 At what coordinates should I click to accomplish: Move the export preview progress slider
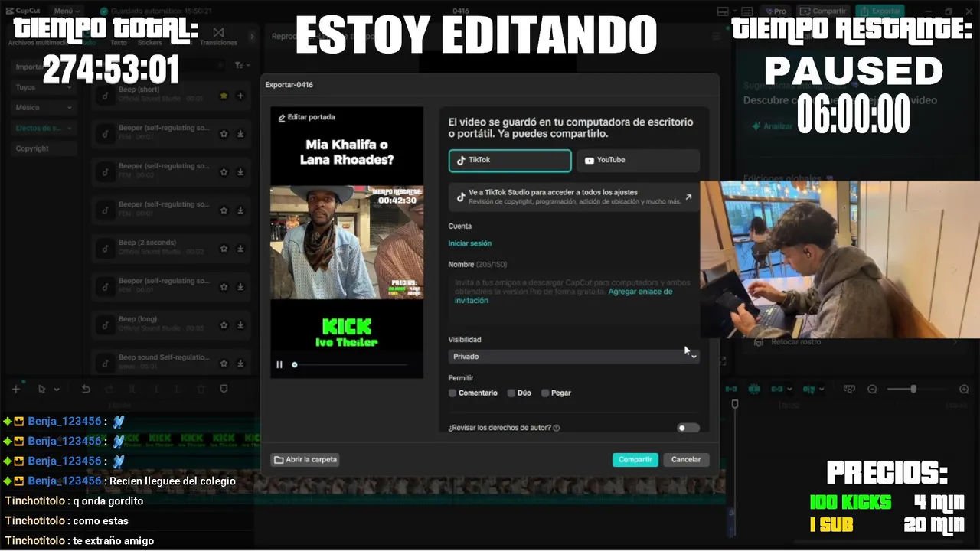click(x=295, y=365)
